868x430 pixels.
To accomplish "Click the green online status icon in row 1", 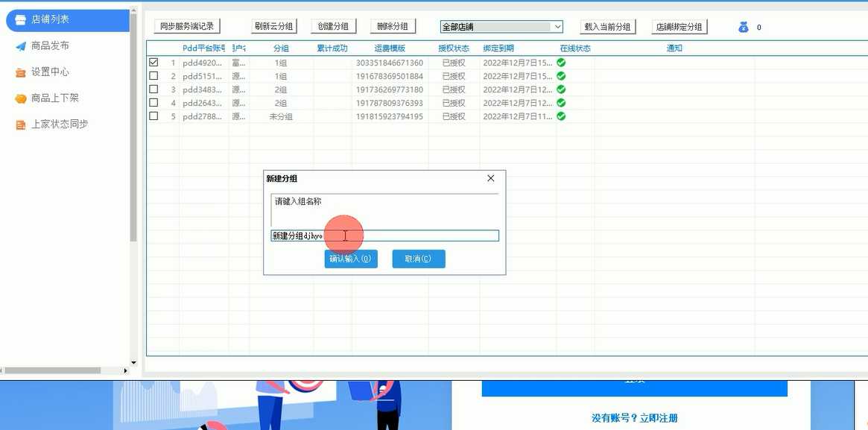I will click(561, 63).
